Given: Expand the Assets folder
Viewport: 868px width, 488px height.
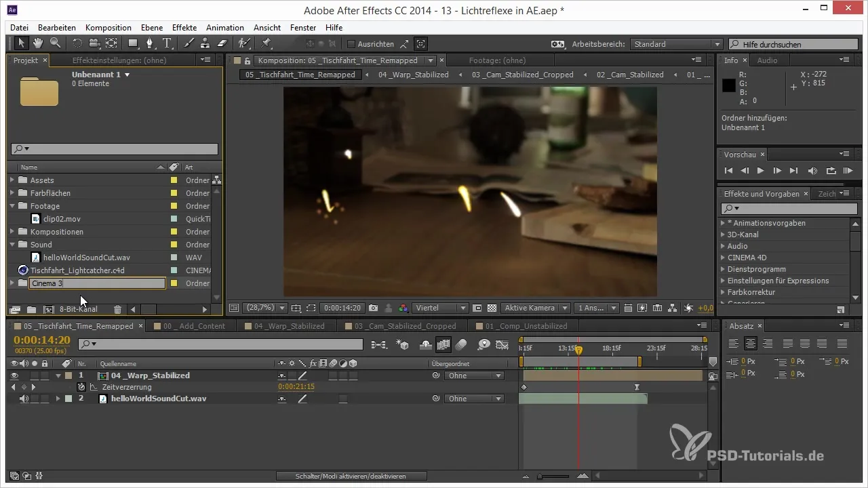Looking at the screenshot, I should [x=12, y=180].
